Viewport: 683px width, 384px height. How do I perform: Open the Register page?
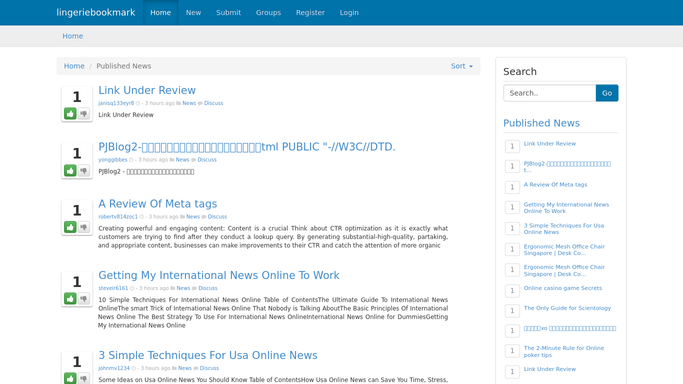pos(310,13)
